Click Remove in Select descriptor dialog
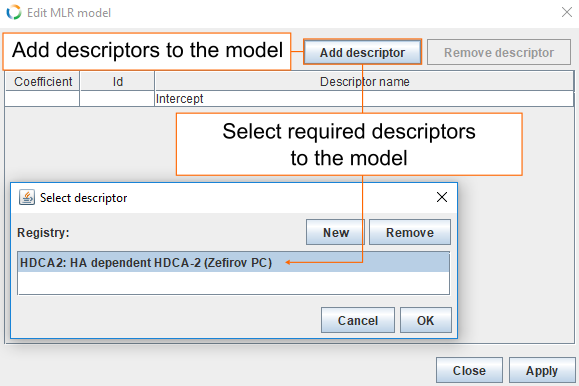Viewport: 579px width, 386px height. [x=410, y=232]
